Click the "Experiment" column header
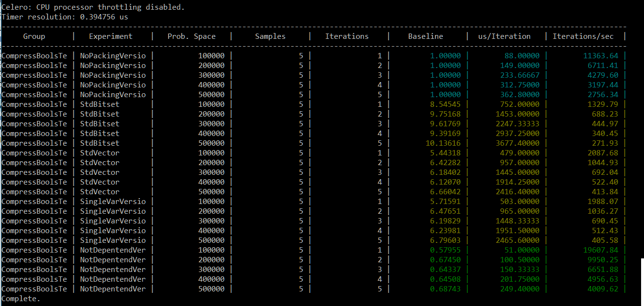The width and height of the screenshot is (644, 306). (x=111, y=36)
